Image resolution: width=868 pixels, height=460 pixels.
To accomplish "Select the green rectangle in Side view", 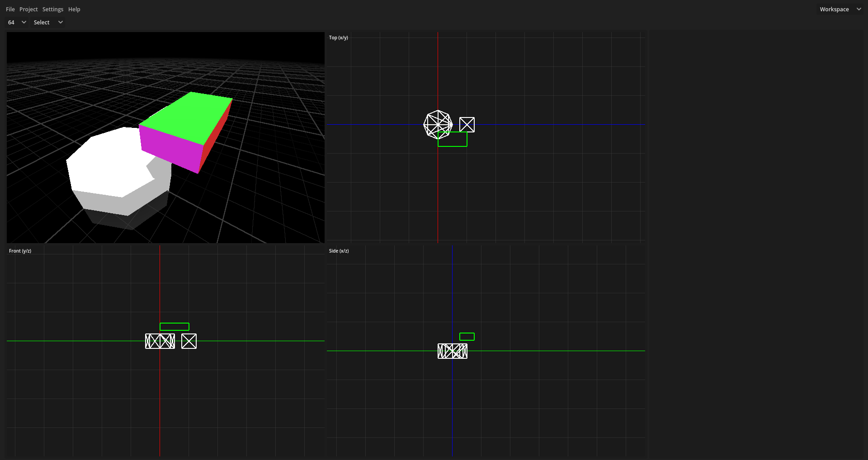I will (467, 337).
